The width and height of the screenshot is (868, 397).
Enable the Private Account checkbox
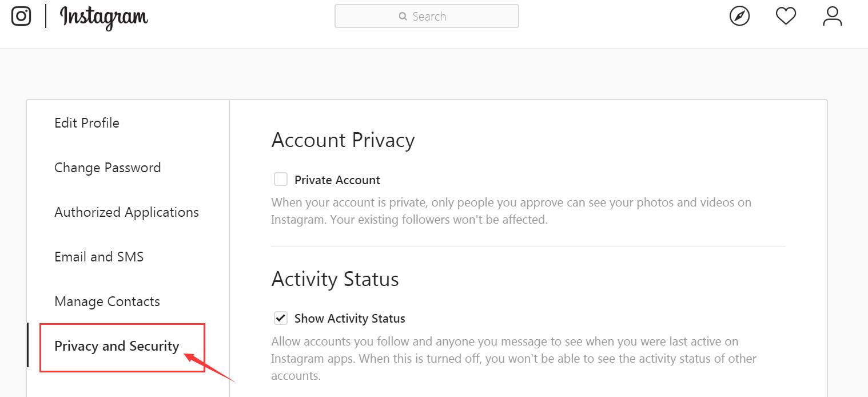tap(281, 180)
